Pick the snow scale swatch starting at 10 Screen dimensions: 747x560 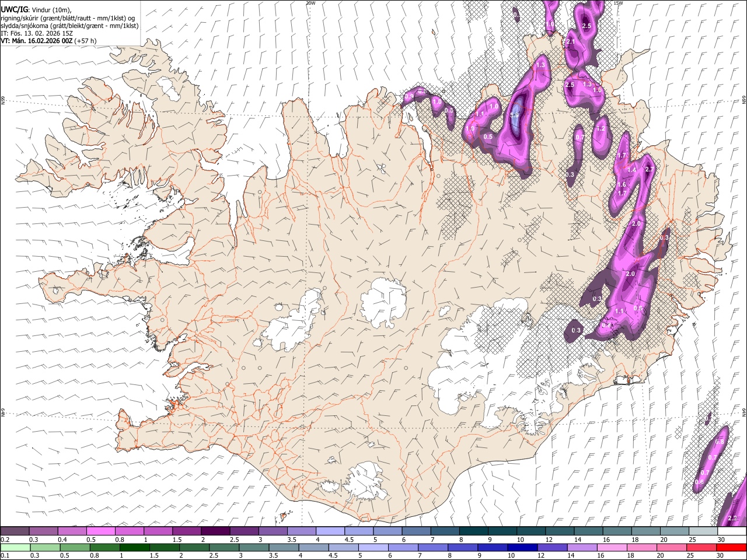coord(532,531)
